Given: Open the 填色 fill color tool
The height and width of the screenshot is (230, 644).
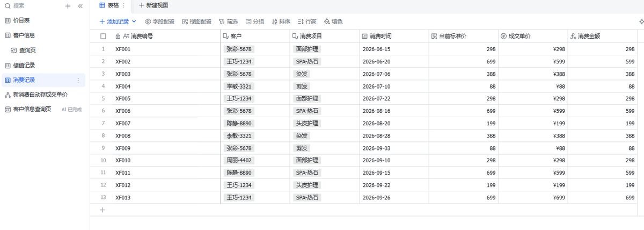Looking at the screenshot, I should (x=333, y=21).
